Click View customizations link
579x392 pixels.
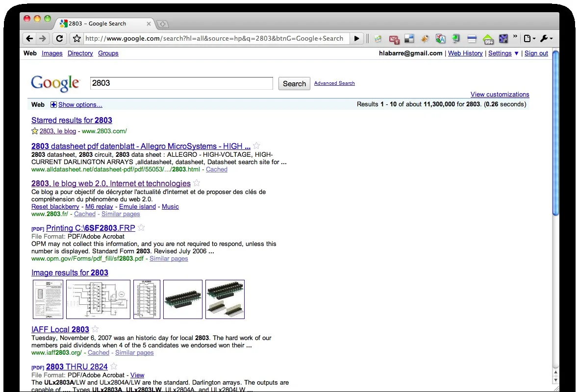coord(500,94)
